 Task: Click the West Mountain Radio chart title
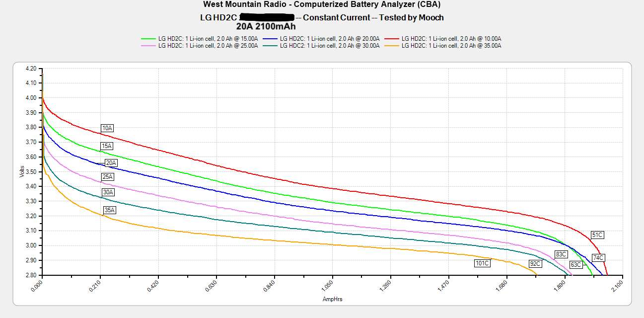coord(322,4)
